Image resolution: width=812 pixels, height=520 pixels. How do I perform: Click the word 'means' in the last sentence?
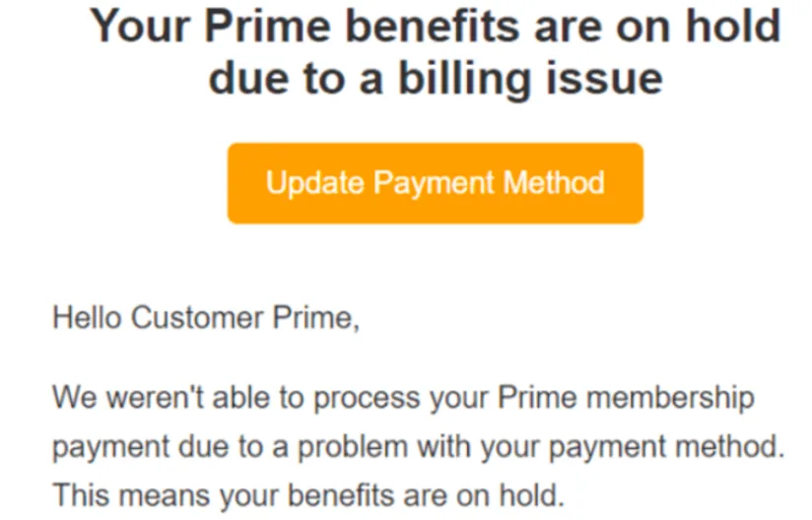[165, 496]
